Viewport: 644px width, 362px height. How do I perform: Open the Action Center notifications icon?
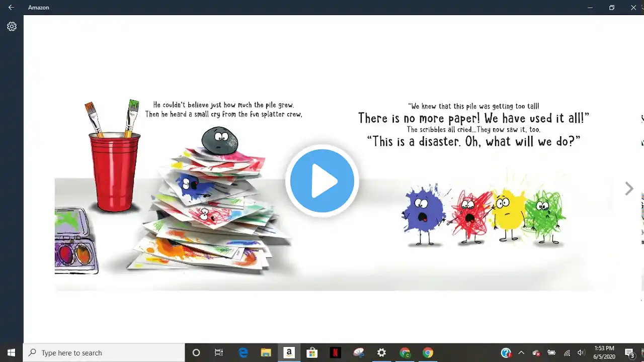pyautogui.click(x=629, y=353)
